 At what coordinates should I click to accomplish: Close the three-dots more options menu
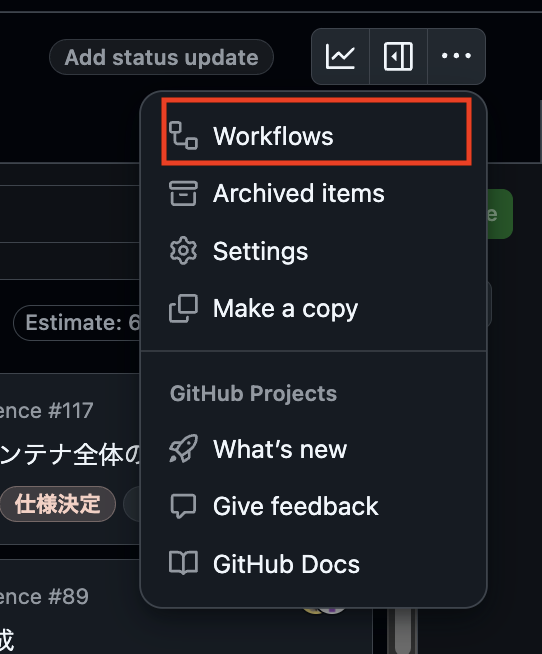pos(456,56)
